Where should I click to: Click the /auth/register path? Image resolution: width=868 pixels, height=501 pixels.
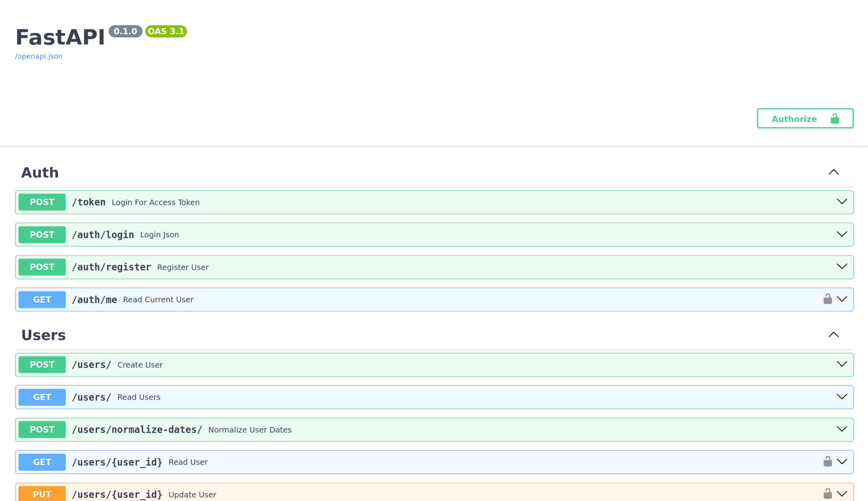click(112, 267)
